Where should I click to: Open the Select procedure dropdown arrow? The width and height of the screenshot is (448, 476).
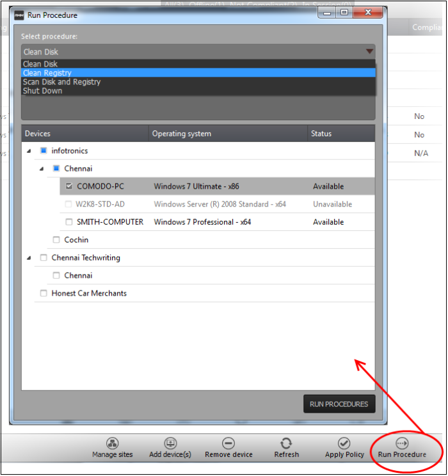[369, 51]
